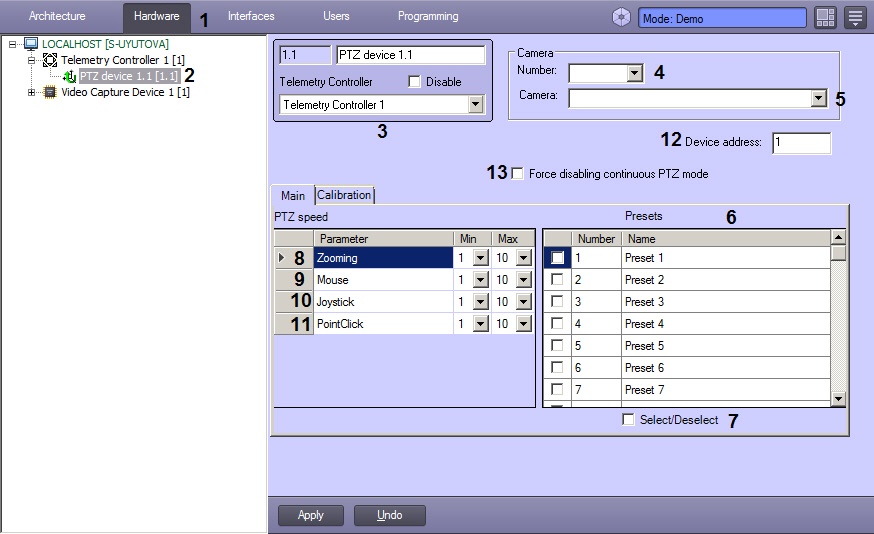Click the PTZ device 1.1 name field

pyautogui.click(x=411, y=55)
